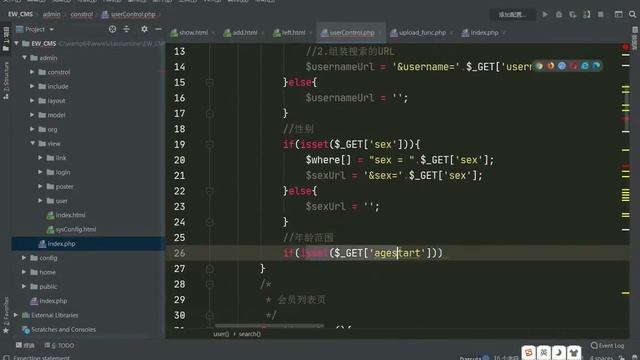
Task: Toggle fold marker at line 30
Action: coord(209,315)
